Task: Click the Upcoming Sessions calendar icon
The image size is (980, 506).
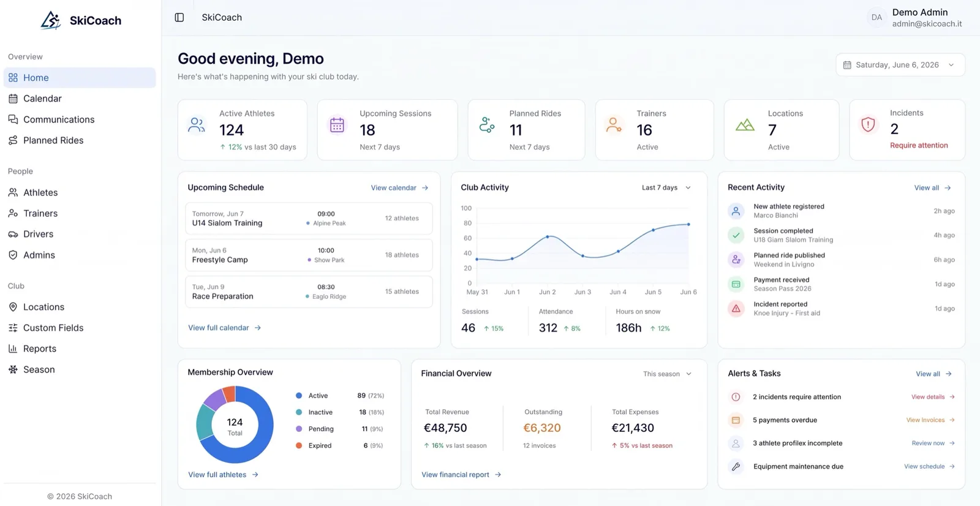Action: pyautogui.click(x=337, y=125)
